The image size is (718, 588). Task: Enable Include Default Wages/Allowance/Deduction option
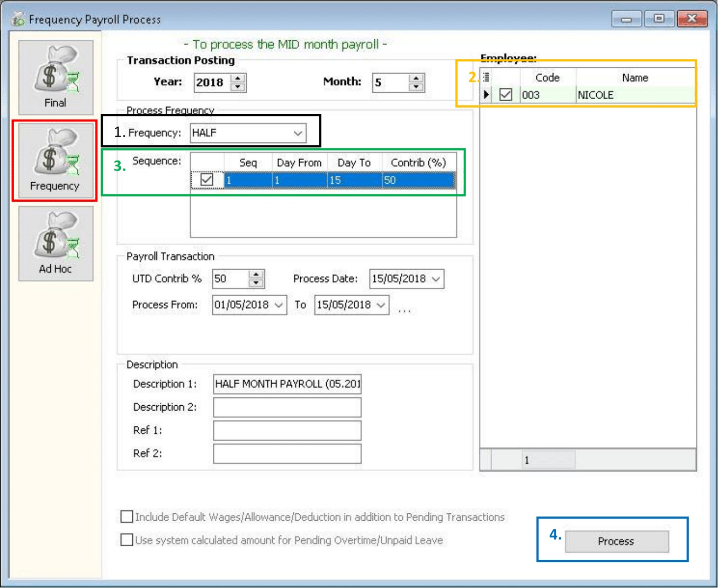(x=127, y=516)
